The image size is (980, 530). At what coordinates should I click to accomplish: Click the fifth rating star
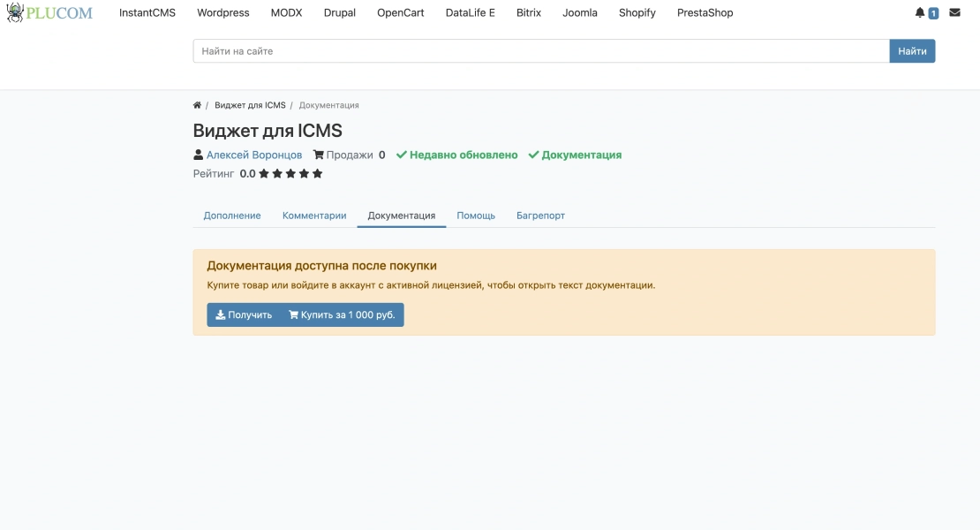click(318, 174)
